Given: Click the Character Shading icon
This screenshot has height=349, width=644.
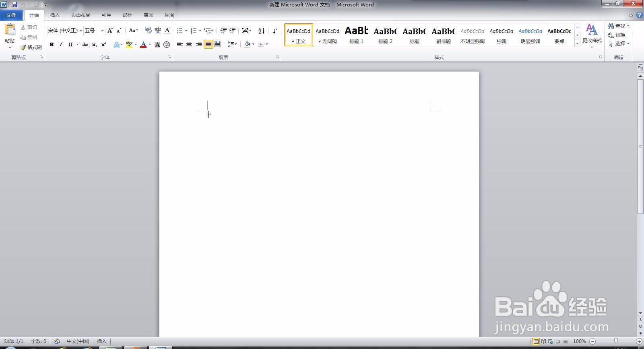Looking at the screenshot, I should click(157, 45).
